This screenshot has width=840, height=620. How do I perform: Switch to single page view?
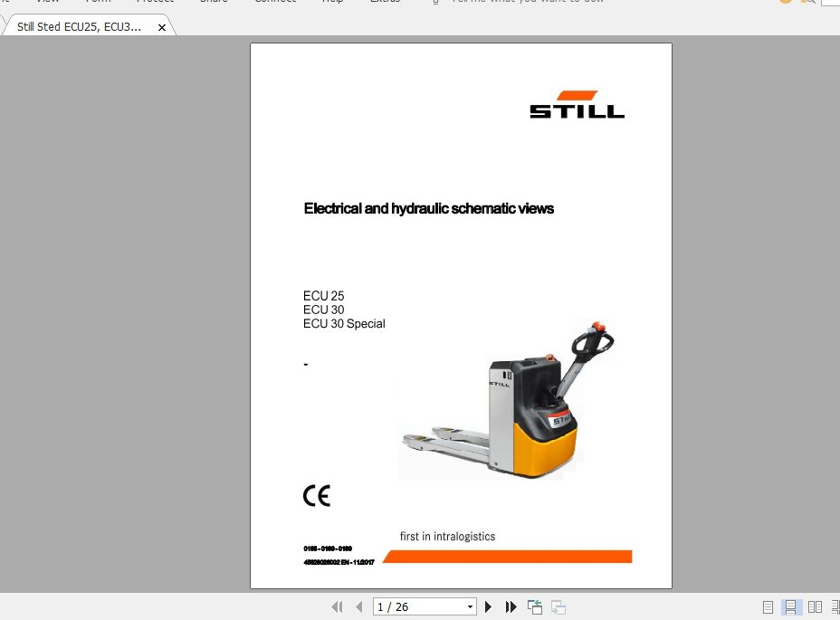point(768,607)
